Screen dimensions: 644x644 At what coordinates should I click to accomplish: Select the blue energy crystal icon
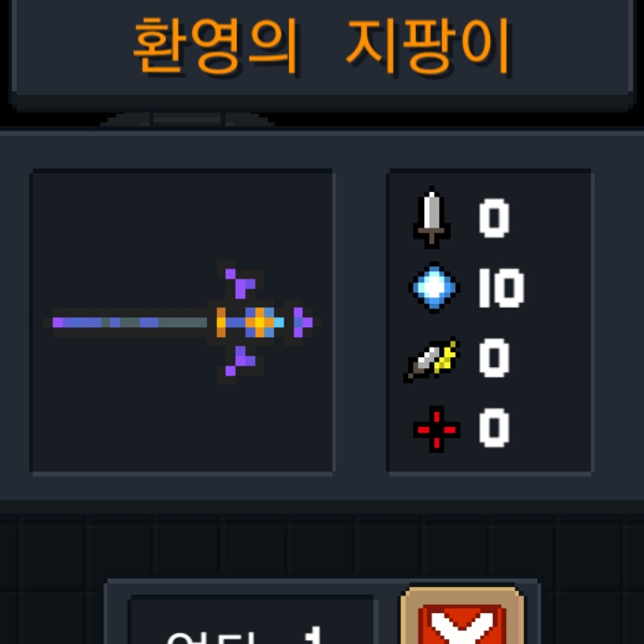click(x=434, y=287)
